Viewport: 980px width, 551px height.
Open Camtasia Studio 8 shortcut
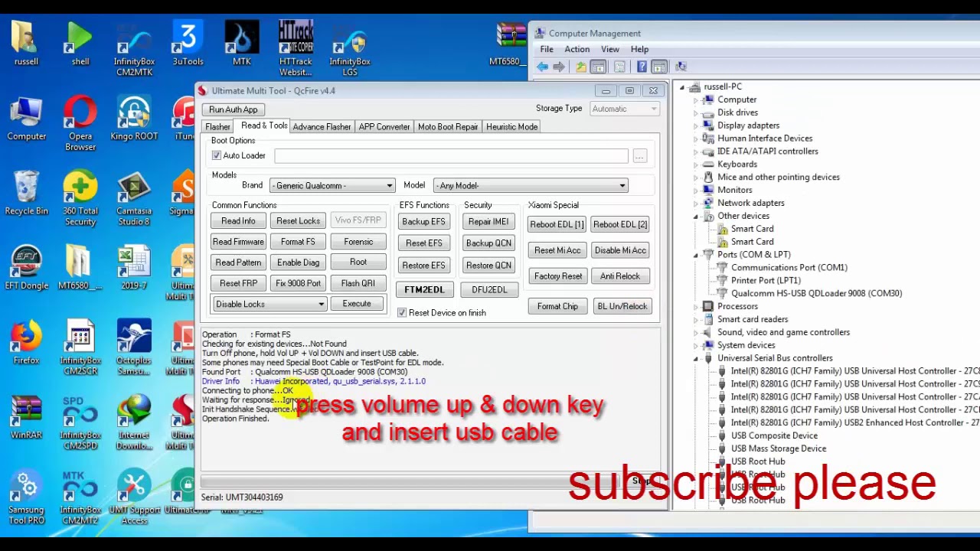tap(134, 197)
